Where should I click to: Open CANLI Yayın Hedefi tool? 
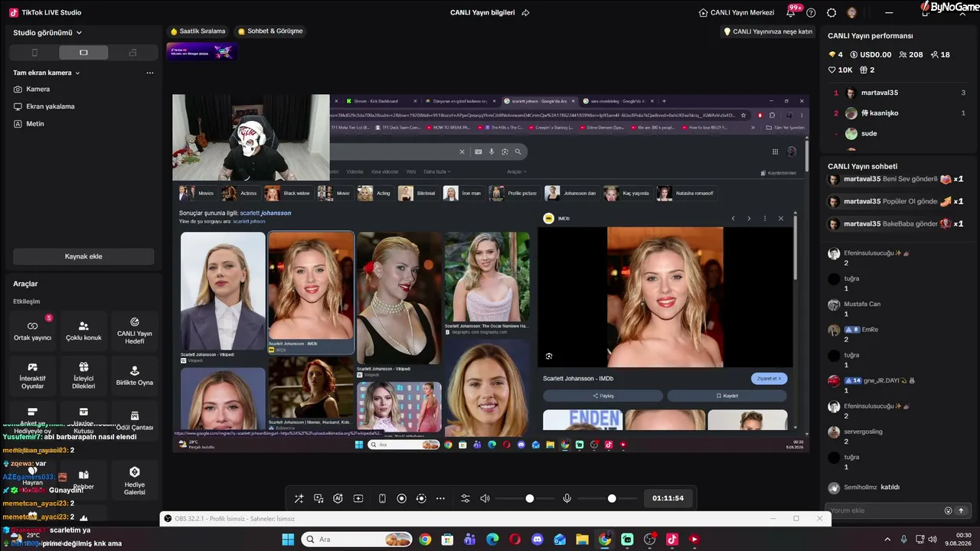pyautogui.click(x=135, y=331)
